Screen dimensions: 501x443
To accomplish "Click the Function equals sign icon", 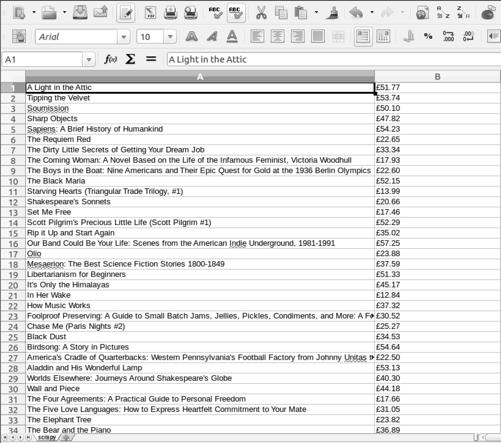I will [x=151, y=59].
